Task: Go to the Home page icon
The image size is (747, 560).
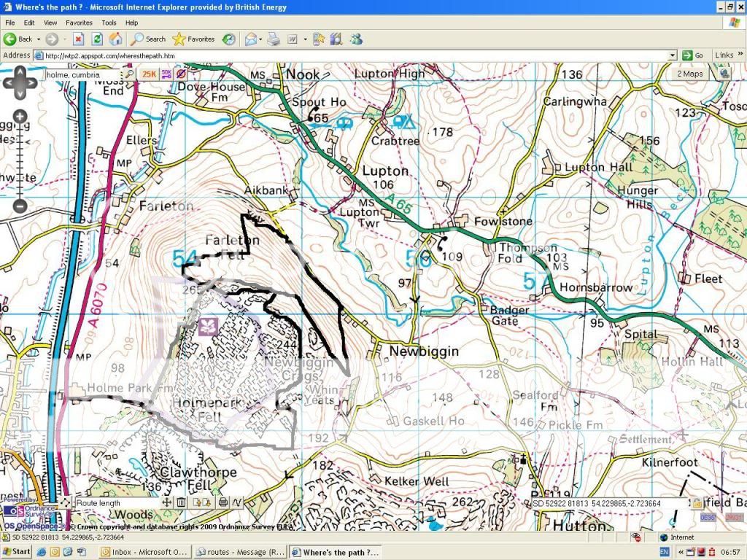Action: (115, 39)
